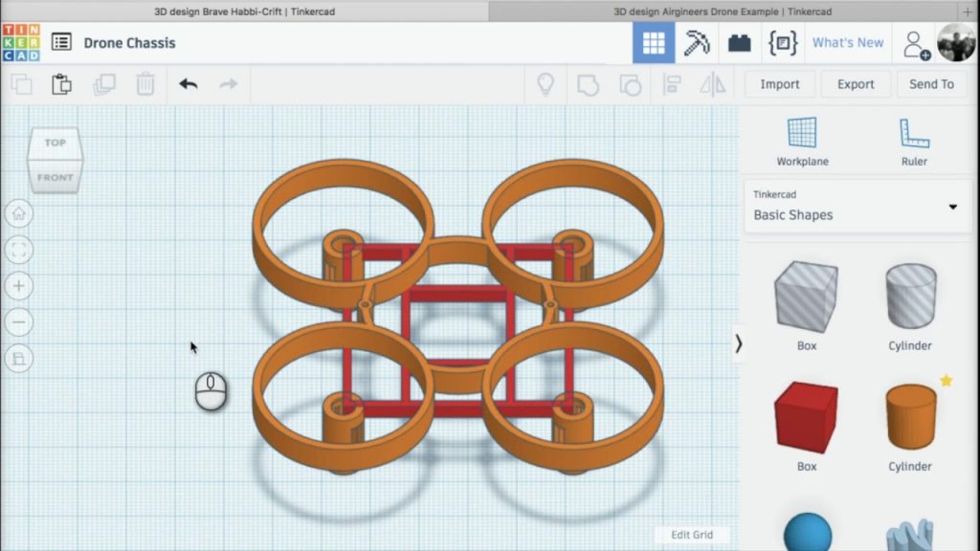Open the Blocks pickaxe mode
The width and height of the screenshot is (980, 551).
coord(696,43)
